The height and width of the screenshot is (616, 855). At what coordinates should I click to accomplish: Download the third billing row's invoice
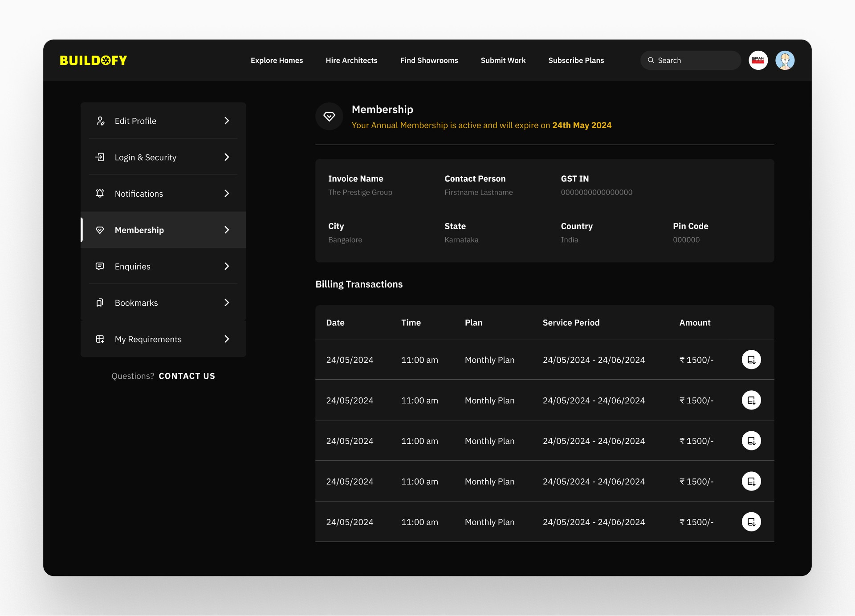(x=751, y=441)
